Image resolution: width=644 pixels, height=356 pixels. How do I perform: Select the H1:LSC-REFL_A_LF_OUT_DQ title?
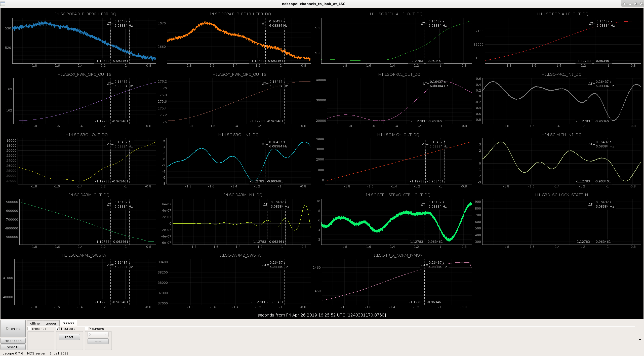click(396, 14)
